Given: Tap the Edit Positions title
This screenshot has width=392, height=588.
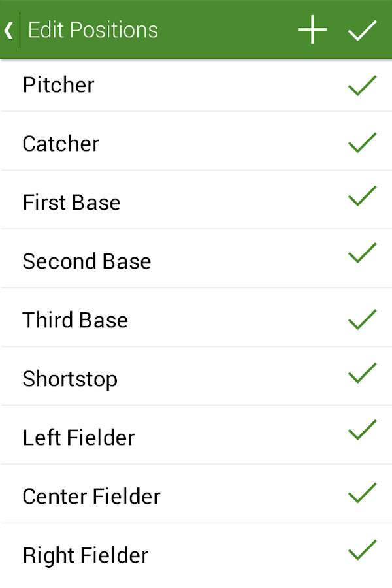Looking at the screenshot, I should [93, 30].
